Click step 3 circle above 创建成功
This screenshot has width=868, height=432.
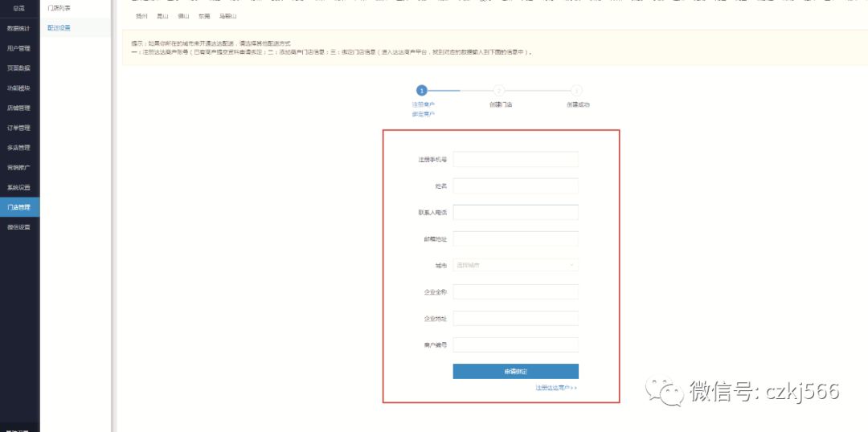click(577, 91)
